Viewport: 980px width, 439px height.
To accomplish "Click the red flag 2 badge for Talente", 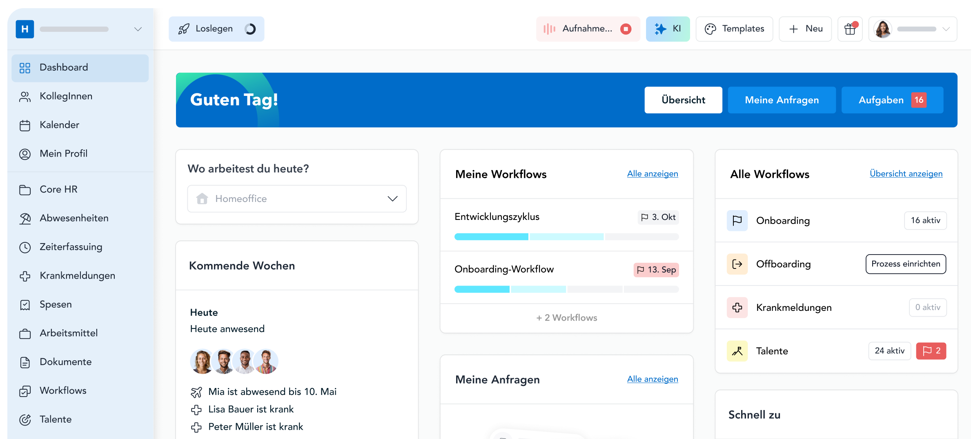I will tap(931, 351).
